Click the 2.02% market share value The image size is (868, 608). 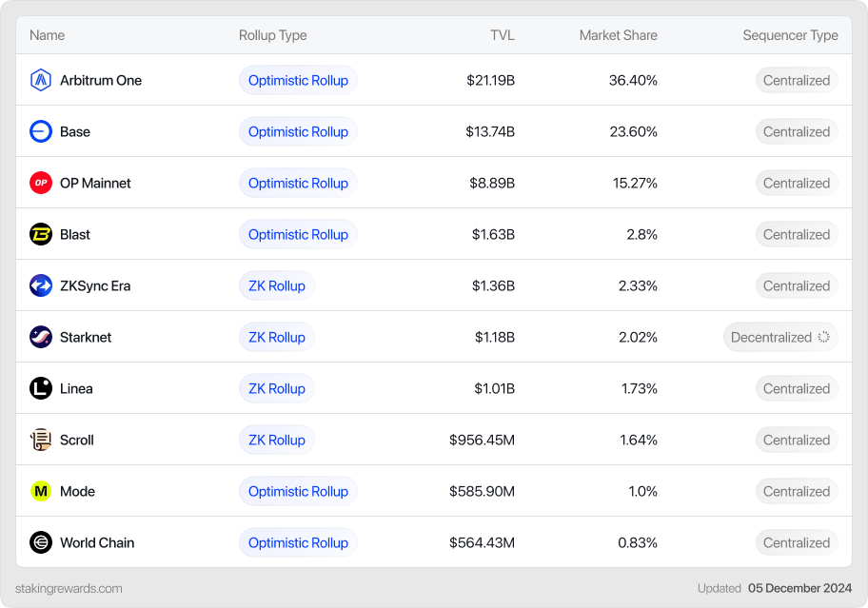[x=638, y=337]
